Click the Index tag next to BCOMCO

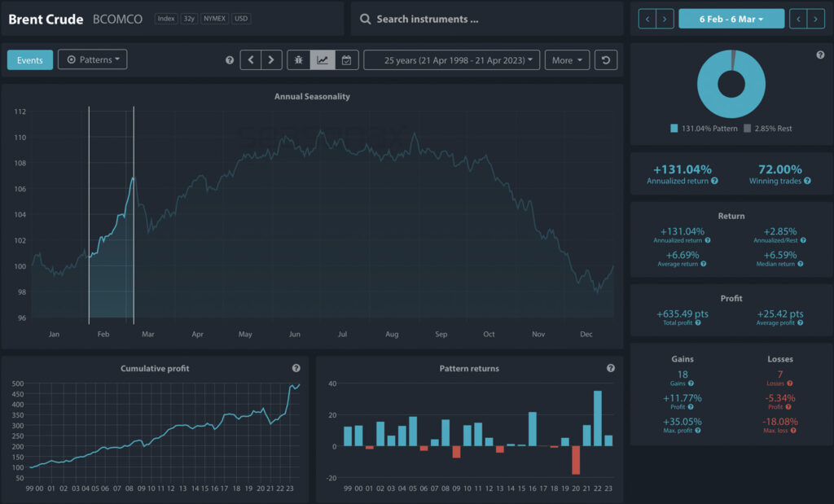click(165, 19)
